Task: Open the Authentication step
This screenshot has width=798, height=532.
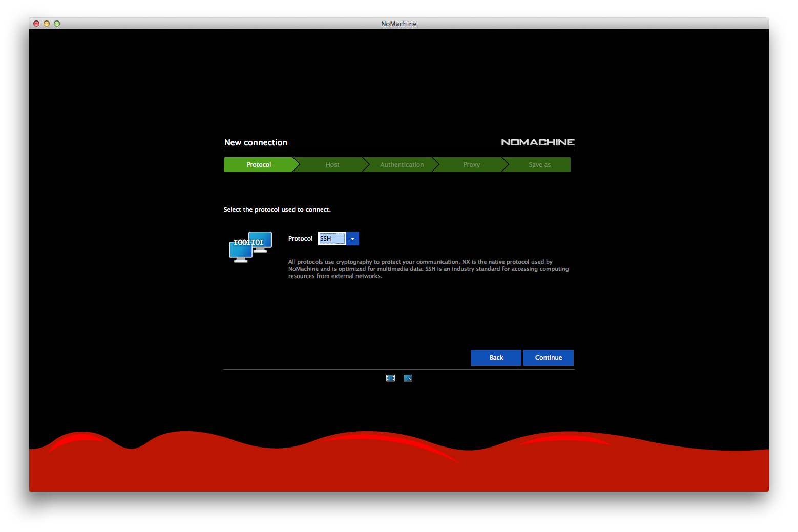Action: (402, 165)
